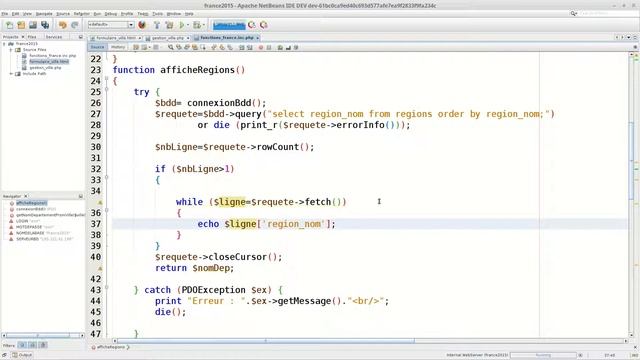Screen dimensions: 640x360
Task: Collapse the fold marker at line 25
Action: pos(107,89)
